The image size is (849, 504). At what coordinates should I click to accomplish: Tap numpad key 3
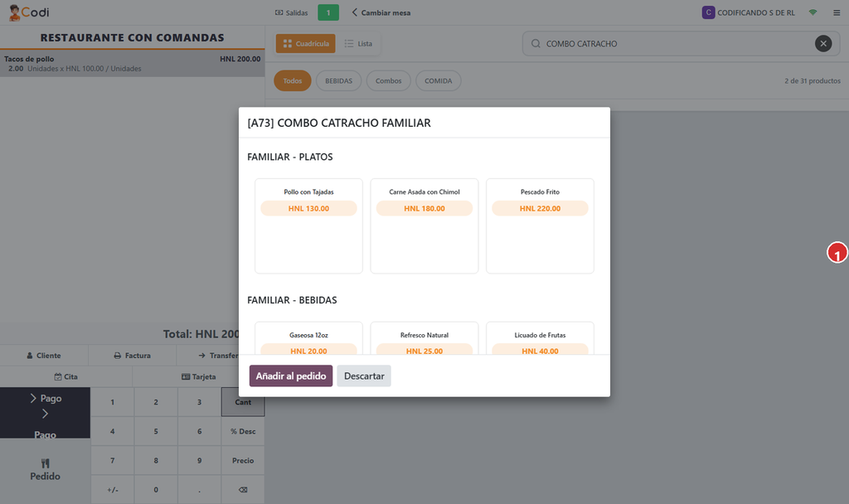coord(199,402)
